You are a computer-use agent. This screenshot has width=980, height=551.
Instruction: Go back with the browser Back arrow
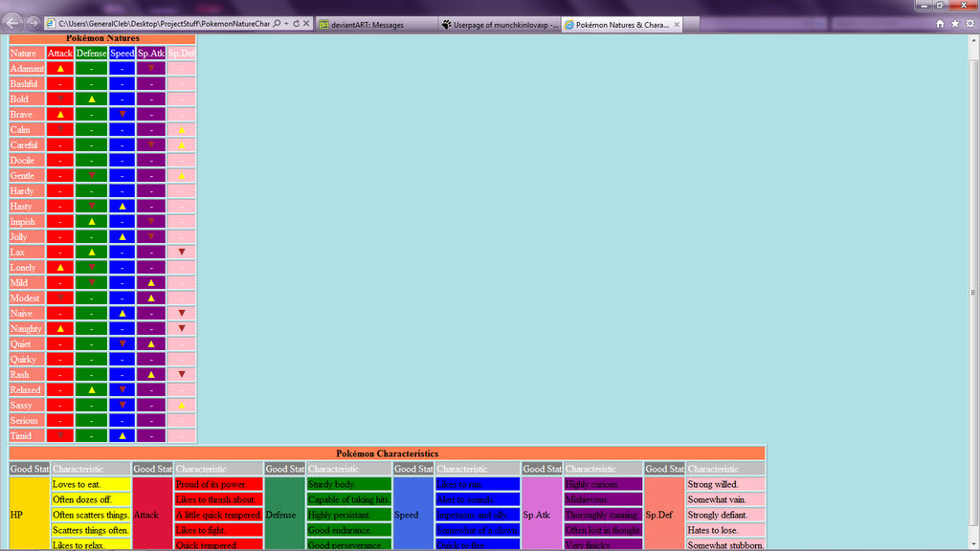pos(12,23)
